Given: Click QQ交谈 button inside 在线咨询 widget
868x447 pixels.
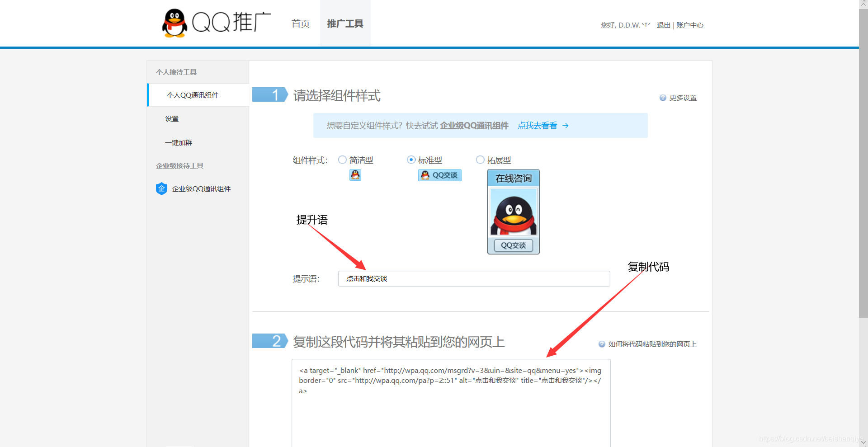Looking at the screenshot, I should [x=514, y=245].
